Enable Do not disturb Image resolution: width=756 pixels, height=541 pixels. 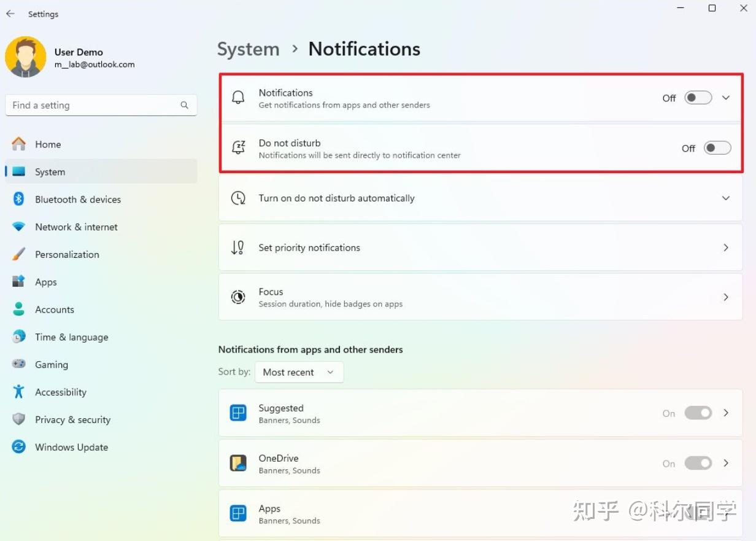coord(717,147)
